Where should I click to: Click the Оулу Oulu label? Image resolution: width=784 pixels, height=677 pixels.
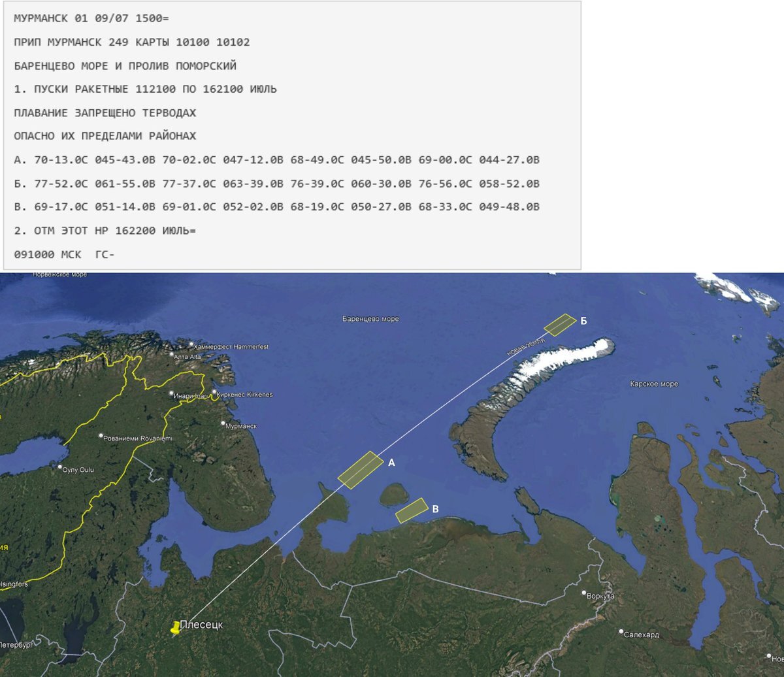tap(78, 469)
